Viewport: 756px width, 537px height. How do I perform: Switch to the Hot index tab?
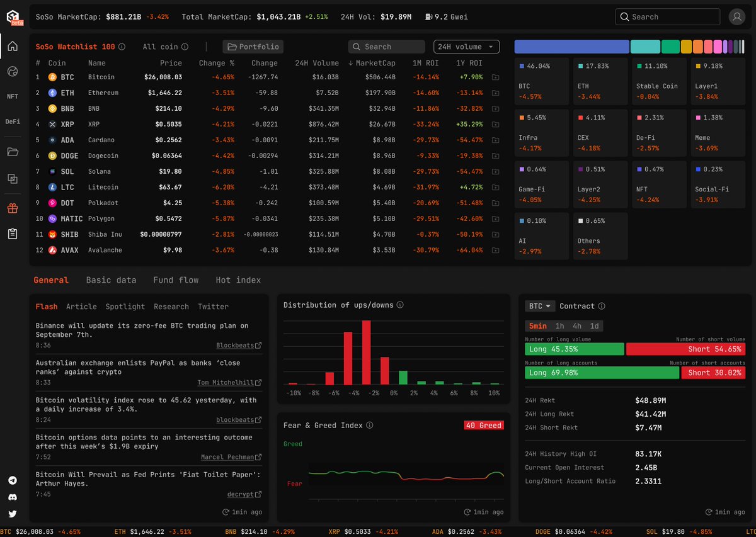point(238,280)
